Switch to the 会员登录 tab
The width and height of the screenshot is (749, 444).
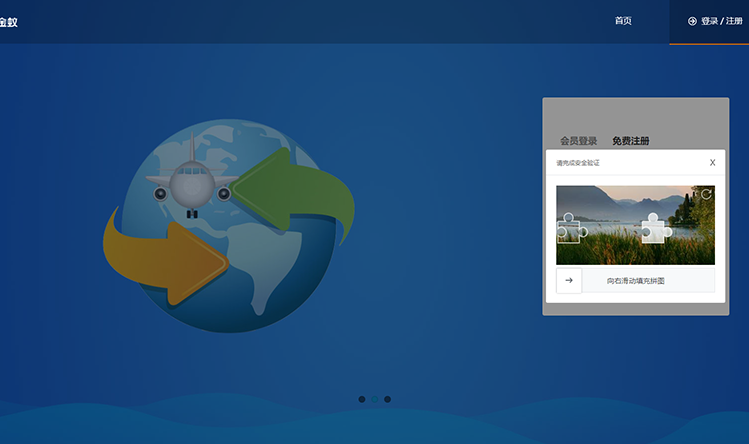[x=578, y=141]
